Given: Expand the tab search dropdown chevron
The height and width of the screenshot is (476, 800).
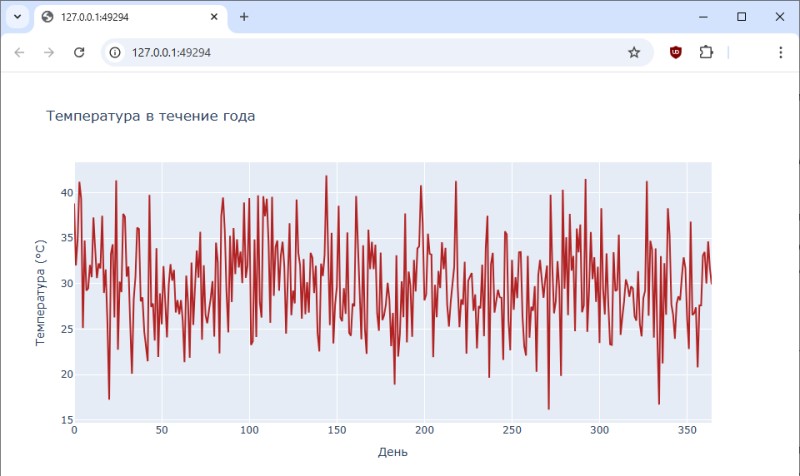Looking at the screenshot, I should click(17, 17).
